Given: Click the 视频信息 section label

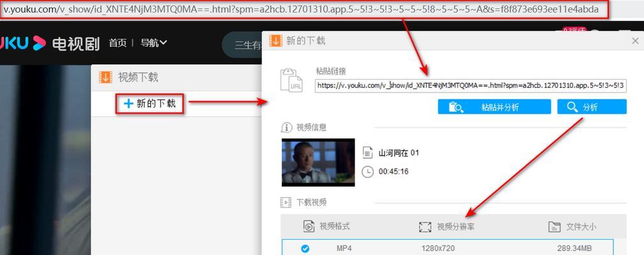Looking at the screenshot, I should 311,127.
